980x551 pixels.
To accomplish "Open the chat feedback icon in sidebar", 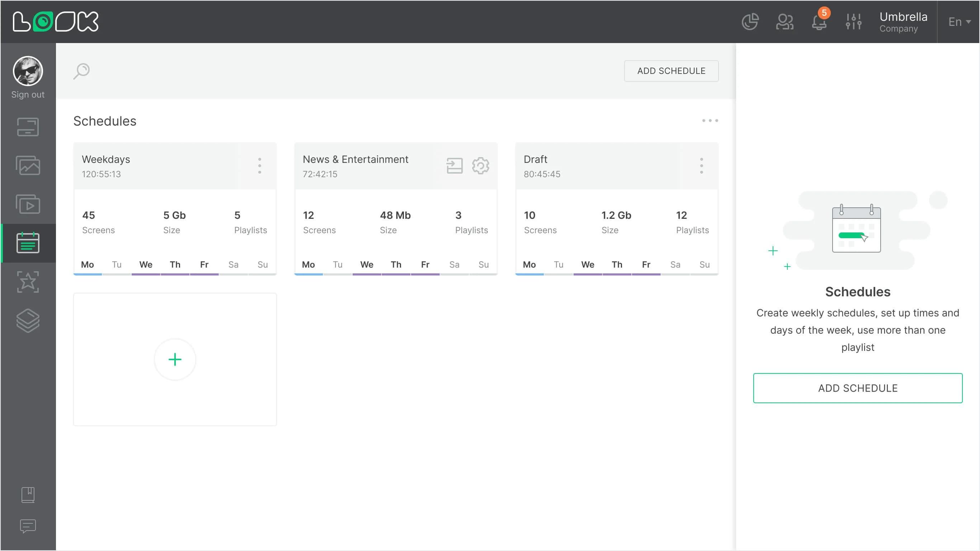I will 28,526.
